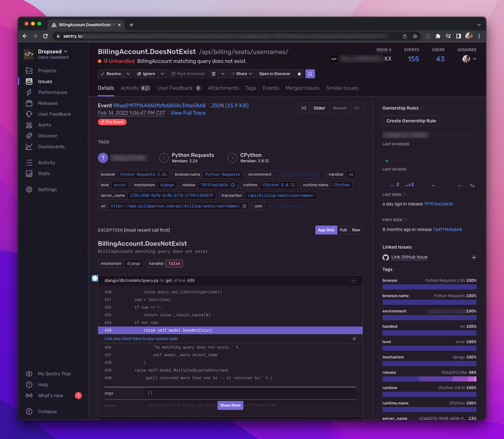Dismiss the source code link banner
Image resolution: width=504 pixels, height=439 pixels.
(x=354, y=339)
